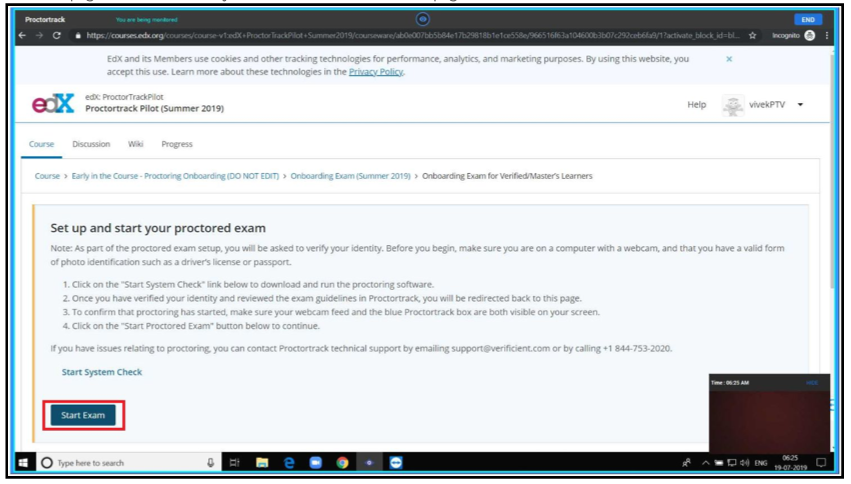Click the network icon in system tray
This screenshot has width=851, height=484.
tap(732, 463)
